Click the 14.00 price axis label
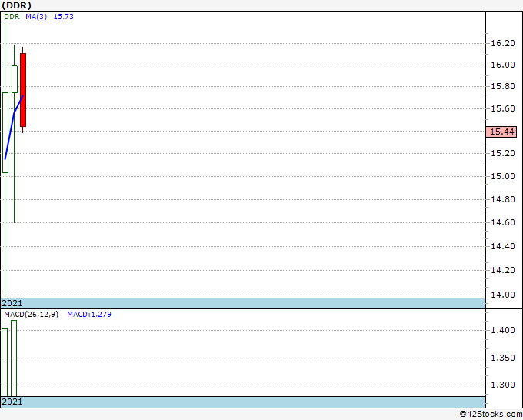The height and width of the screenshot is (420, 523). point(503,295)
